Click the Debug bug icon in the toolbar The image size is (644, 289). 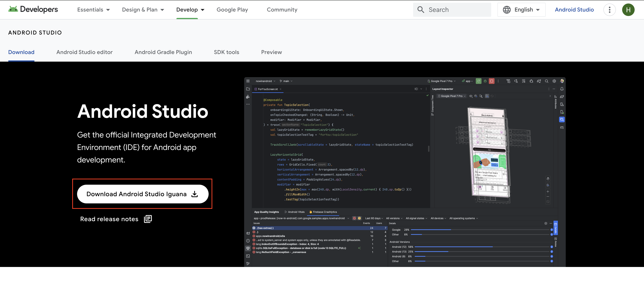485,81
